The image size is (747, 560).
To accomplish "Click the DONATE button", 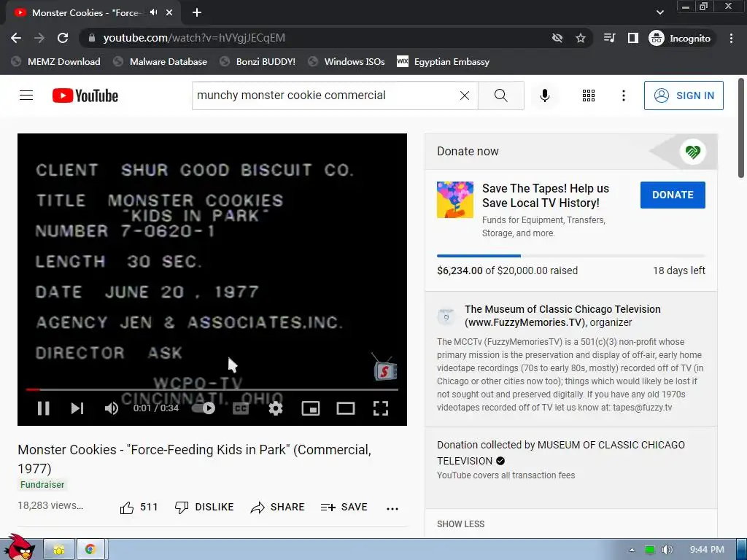I will 673,195.
